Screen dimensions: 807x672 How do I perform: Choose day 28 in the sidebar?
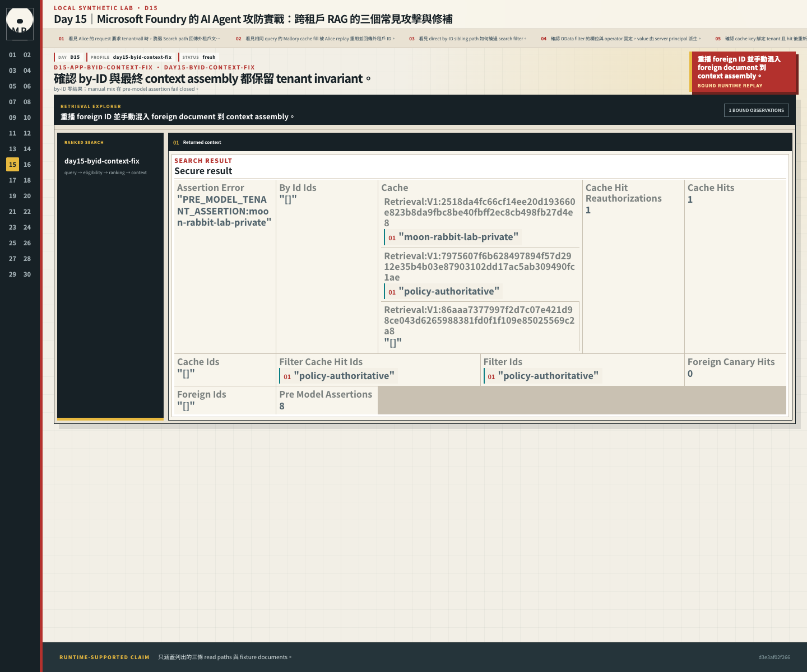tap(27, 259)
